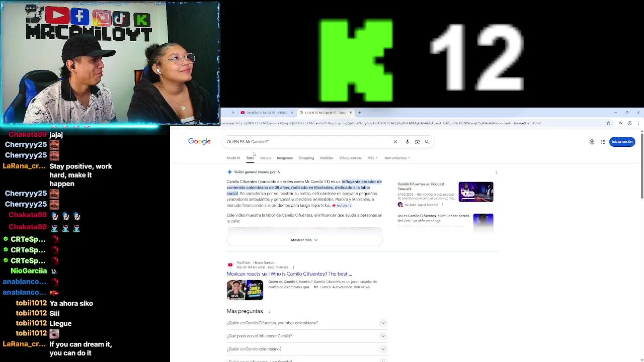Click the Google logo
The width and height of the screenshot is (644, 362).
point(199,141)
